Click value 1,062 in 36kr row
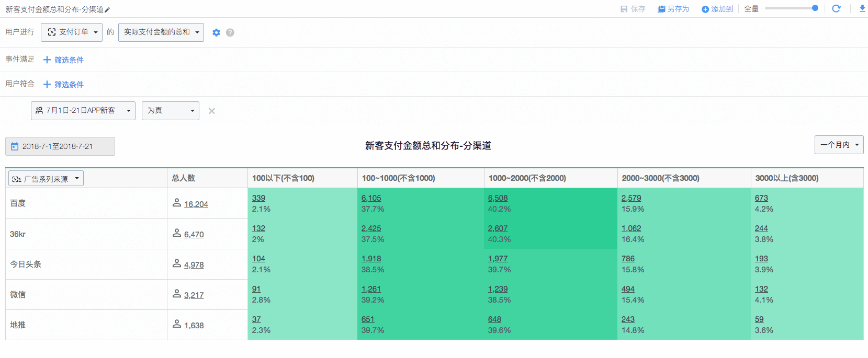 coord(632,228)
